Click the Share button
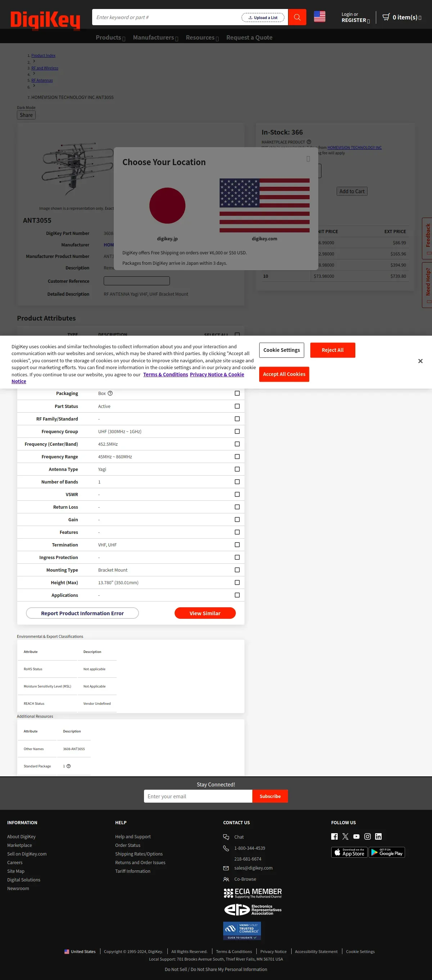 click(x=26, y=115)
